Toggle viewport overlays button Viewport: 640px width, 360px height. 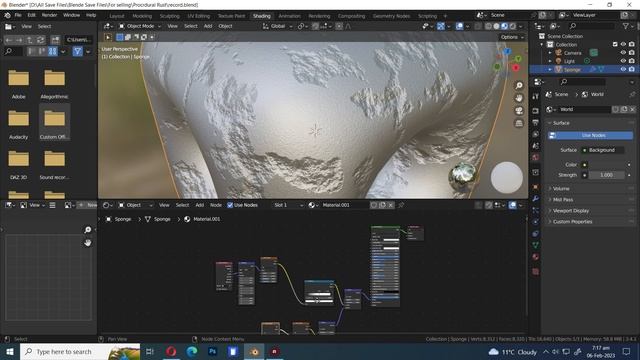click(460, 26)
